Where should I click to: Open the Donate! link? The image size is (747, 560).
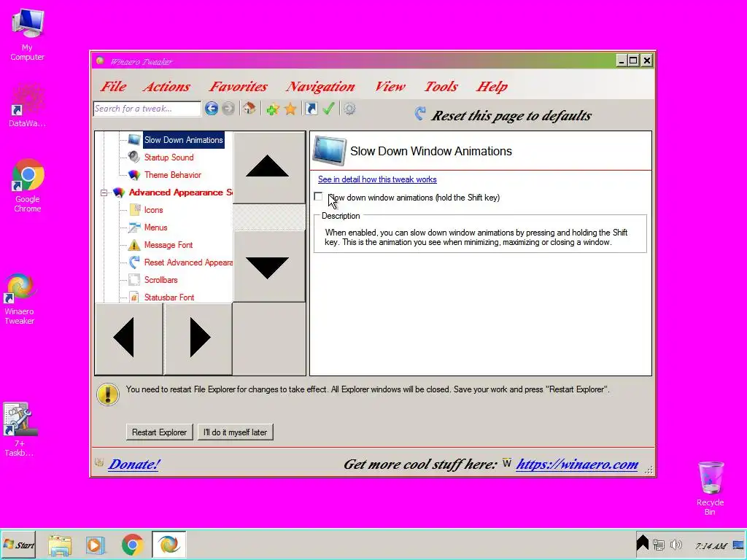134,464
